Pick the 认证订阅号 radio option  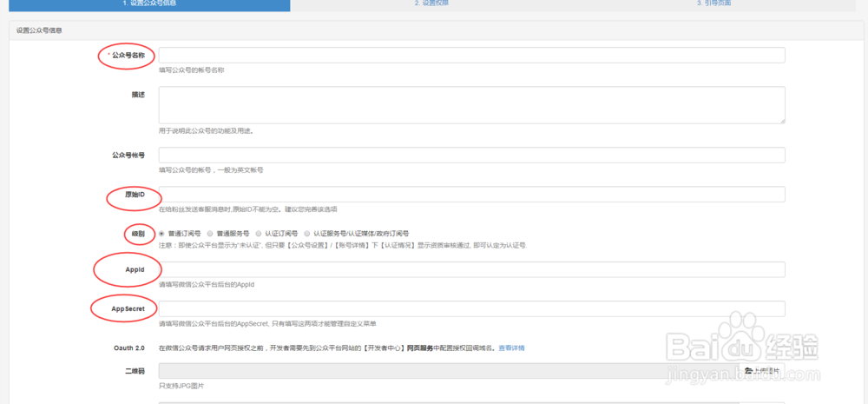[259, 234]
